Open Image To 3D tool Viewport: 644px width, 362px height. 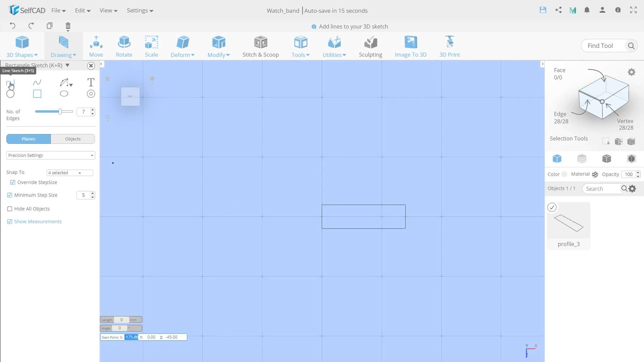point(410,46)
